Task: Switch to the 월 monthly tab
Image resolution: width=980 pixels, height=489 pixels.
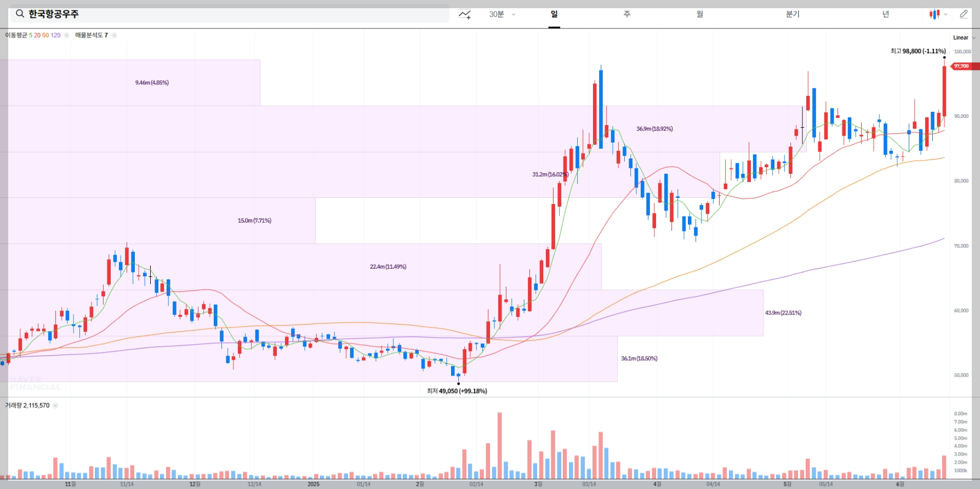Action: (x=699, y=14)
